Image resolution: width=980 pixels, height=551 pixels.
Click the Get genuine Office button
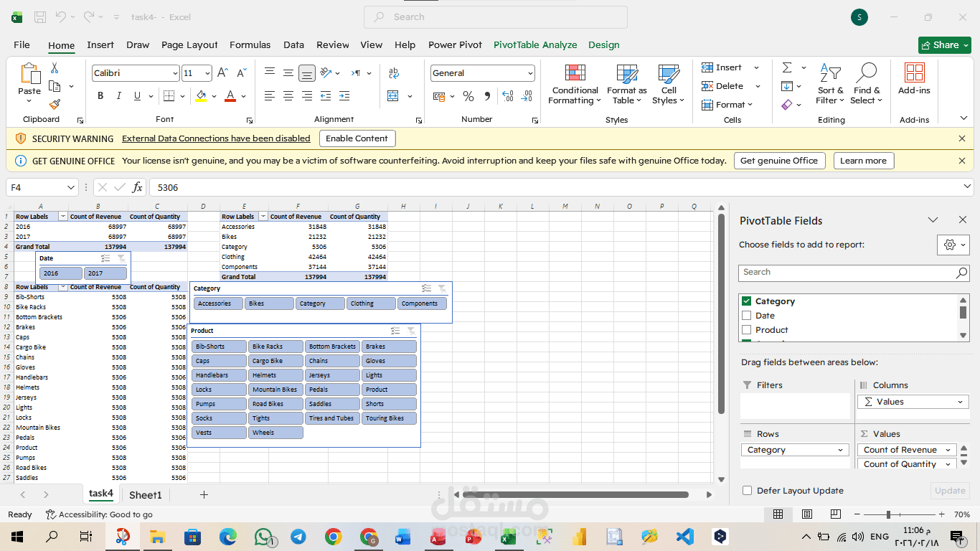click(x=779, y=160)
